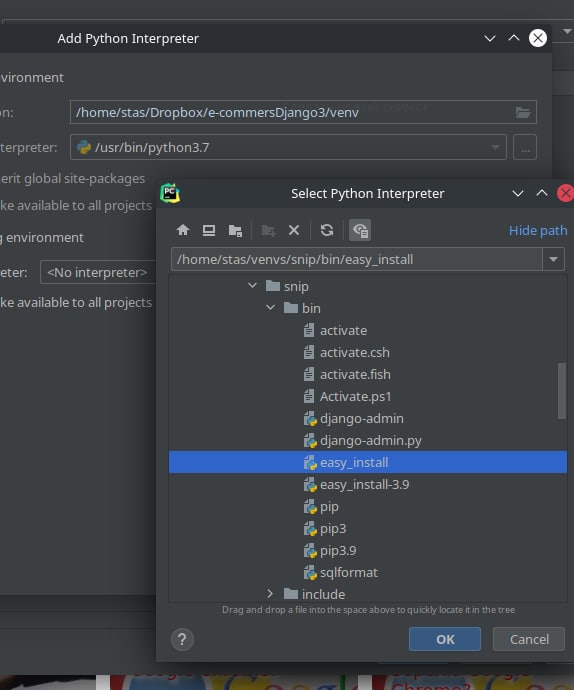Click python icon in base interpreter field
This screenshot has height=690, width=574.
pos(84,147)
